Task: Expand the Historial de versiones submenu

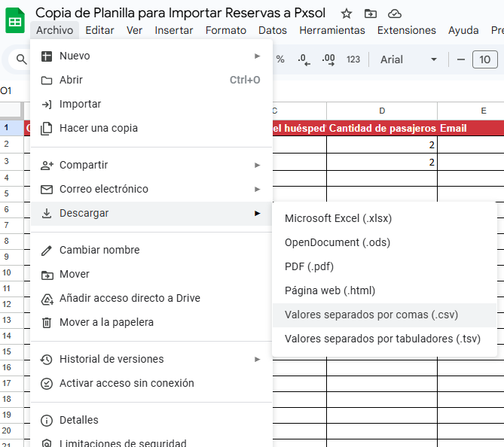Action: tap(151, 359)
